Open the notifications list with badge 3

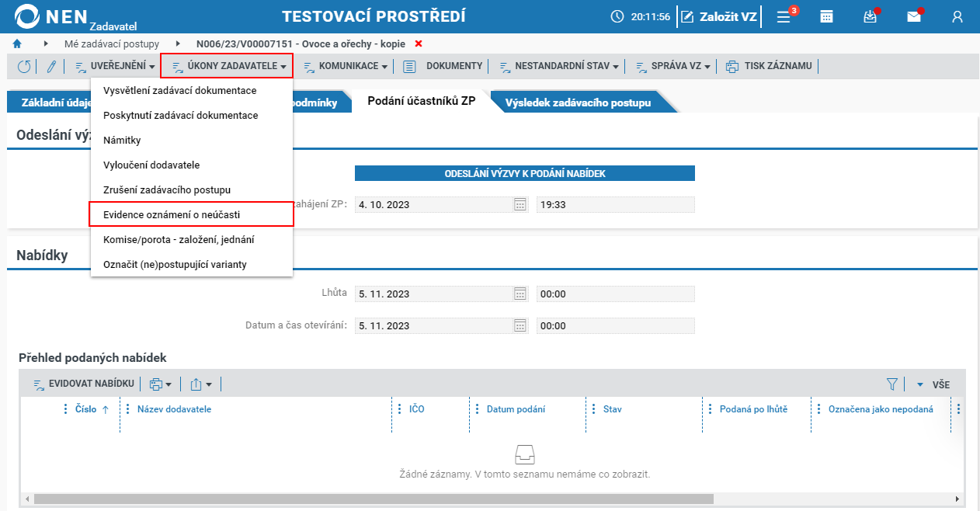pos(784,16)
